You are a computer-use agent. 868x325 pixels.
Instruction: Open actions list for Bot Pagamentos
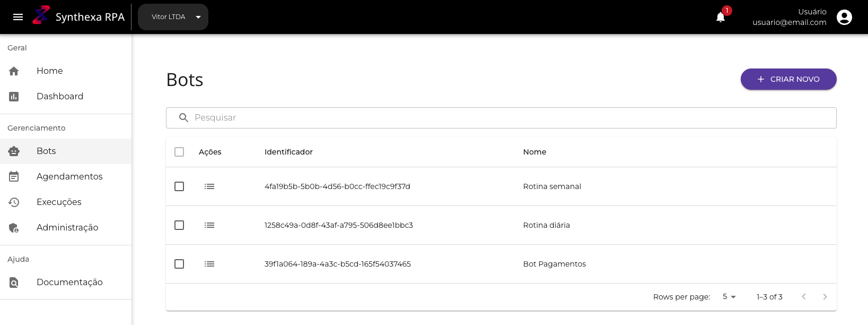tap(209, 264)
